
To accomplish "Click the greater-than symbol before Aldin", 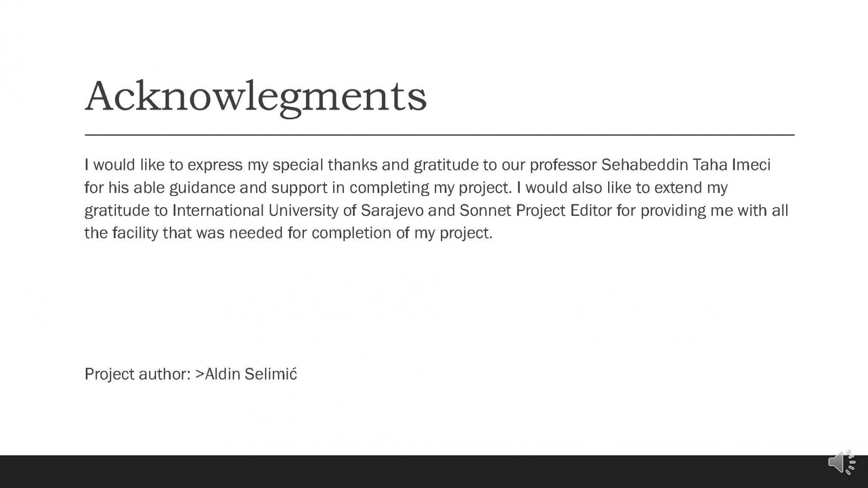I will (200, 374).
